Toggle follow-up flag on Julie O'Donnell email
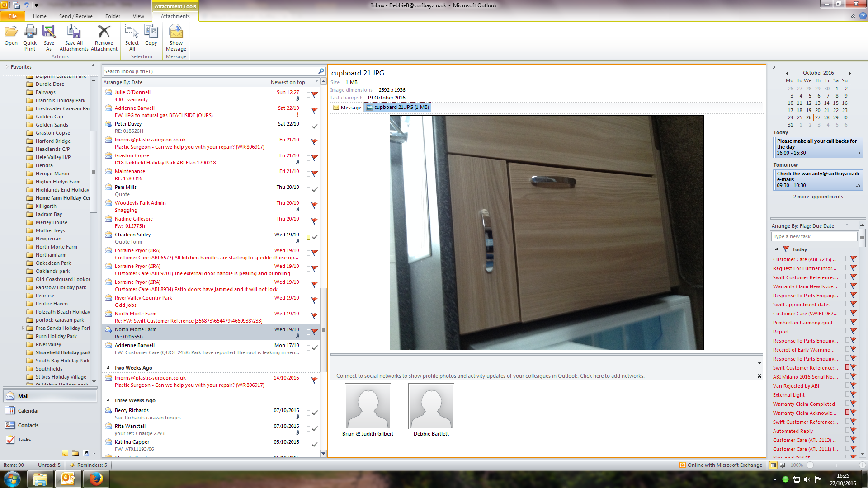The height and width of the screenshot is (488, 868). (315, 94)
